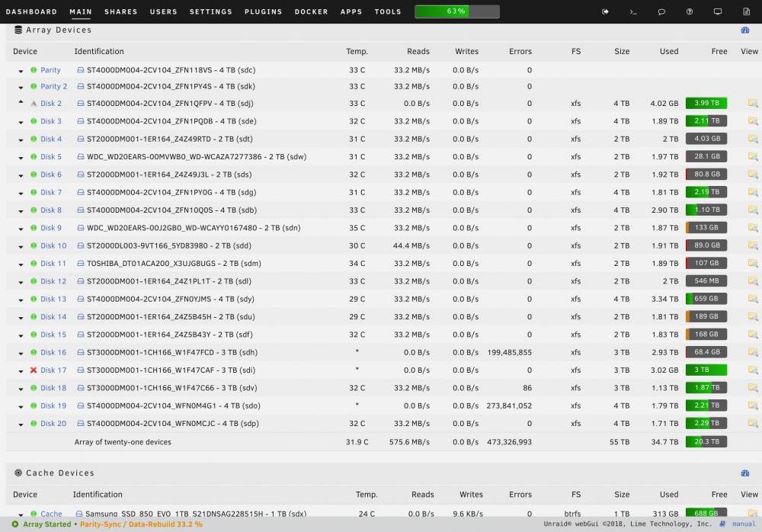The image size is (762, 532).
Task: Click the spin arrow for Disk 16
Action: pyautogui.click(x=21, y=354)
